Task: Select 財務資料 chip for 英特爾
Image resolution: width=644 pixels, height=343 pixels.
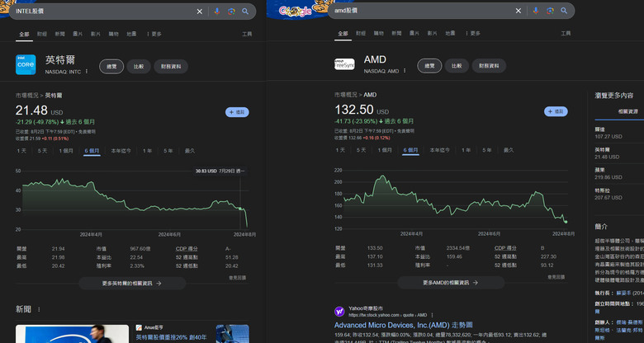Action: point(171,67)
